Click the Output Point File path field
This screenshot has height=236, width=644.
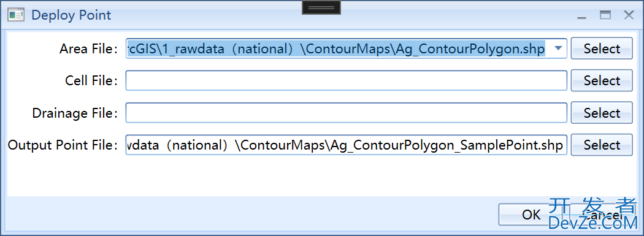pyautogui.click(x=347, y=145)
